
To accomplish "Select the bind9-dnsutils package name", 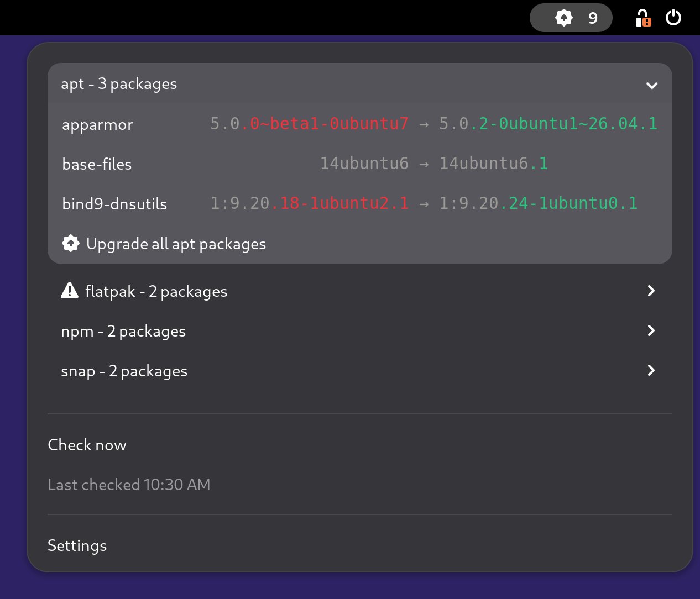I will (114, 204).
